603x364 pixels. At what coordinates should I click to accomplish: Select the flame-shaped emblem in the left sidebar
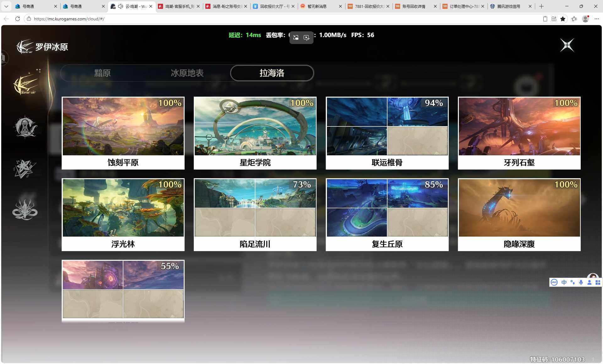(25, 209)
